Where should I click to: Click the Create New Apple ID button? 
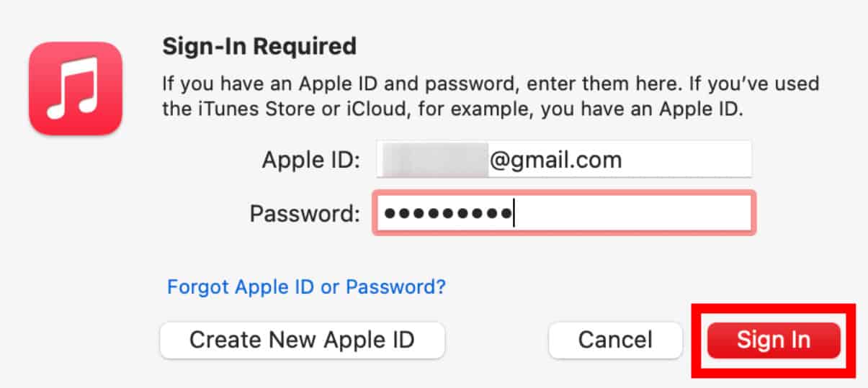(x=302, y=340)
